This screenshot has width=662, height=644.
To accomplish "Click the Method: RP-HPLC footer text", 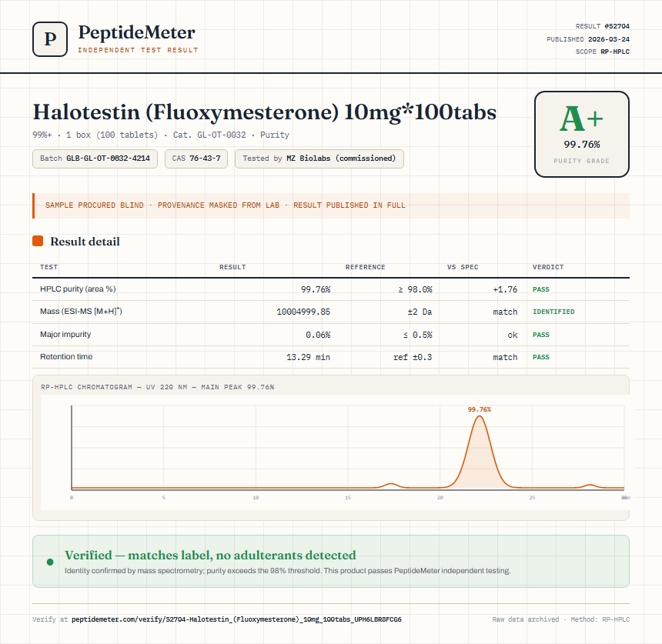I will (600, 619).
